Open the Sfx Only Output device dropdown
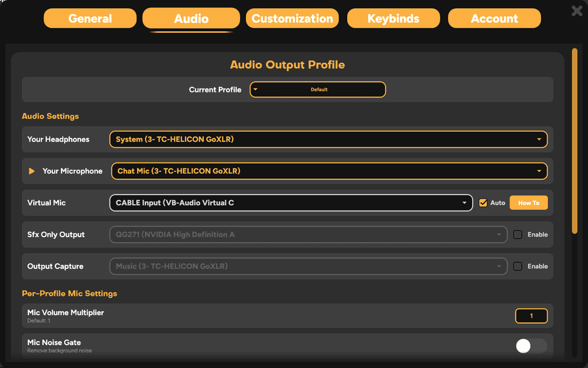This screenshot has height=368, width=588. (308, 234)
